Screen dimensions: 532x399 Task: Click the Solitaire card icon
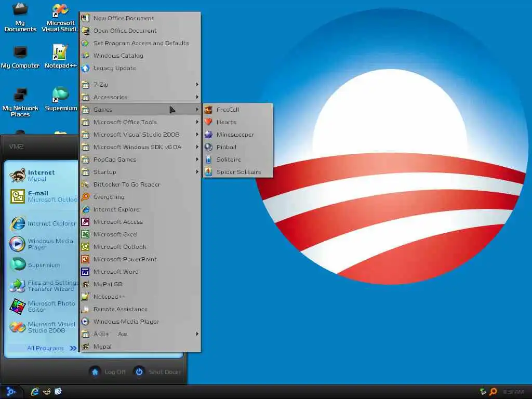(x=208, y=159)
